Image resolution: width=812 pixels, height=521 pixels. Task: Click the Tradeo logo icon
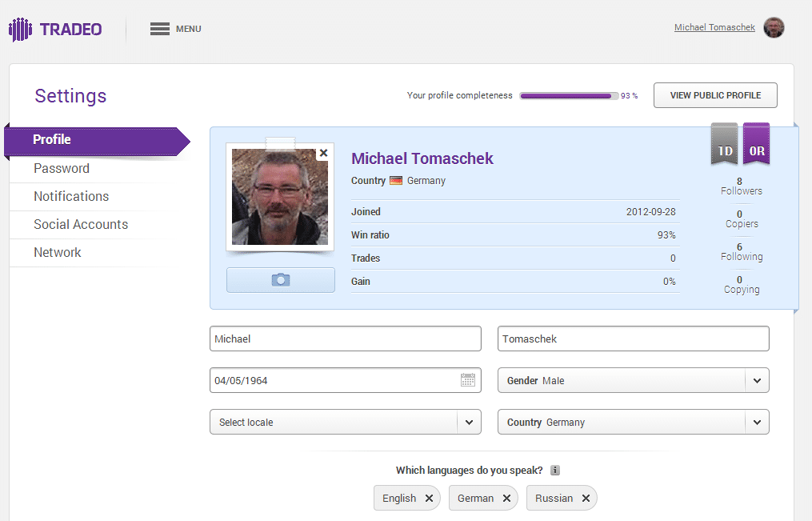pyautogui.click(x=21, y=30)
